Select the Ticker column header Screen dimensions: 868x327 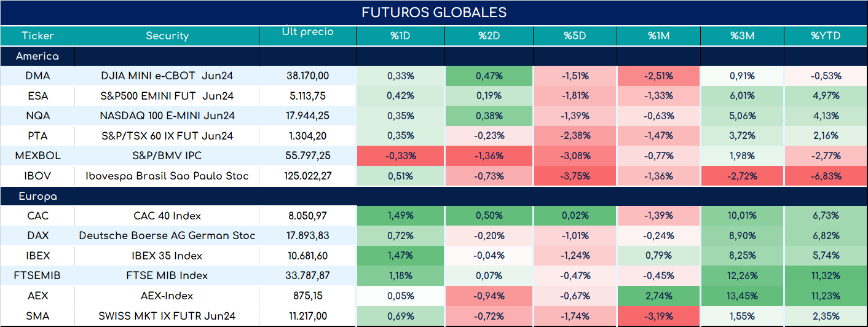click(37, 36)
